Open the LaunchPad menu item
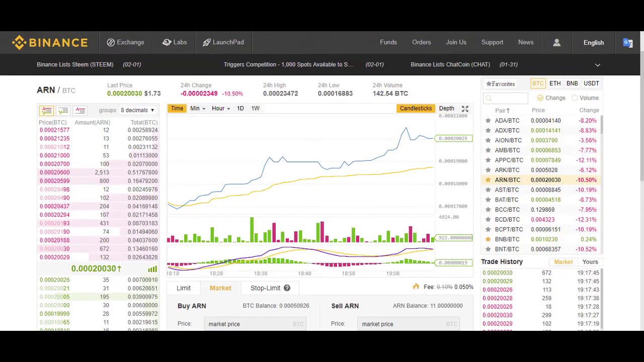 [223, 42]
